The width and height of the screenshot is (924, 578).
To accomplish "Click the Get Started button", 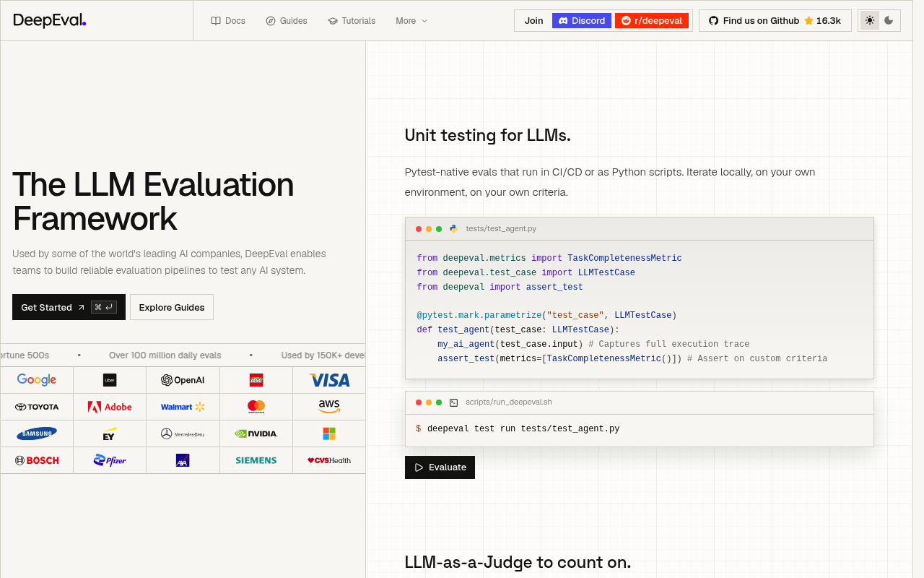I will [x=69, y=307].
